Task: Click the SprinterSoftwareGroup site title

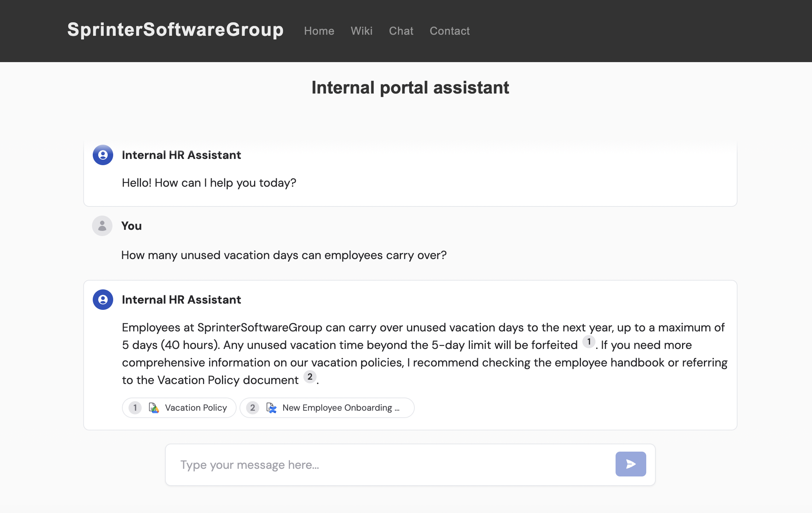Action: [175, 31]
